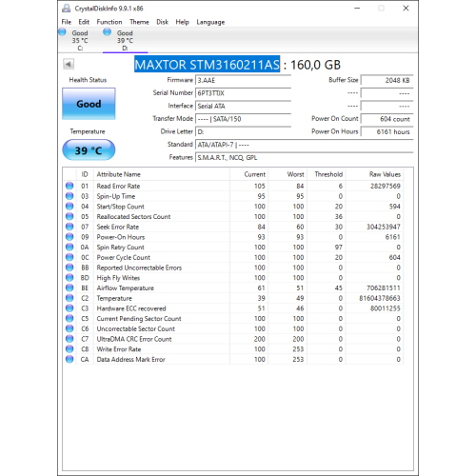Image resolution: width=476 pixels, height=476 pixels.
Task: Click the status icon for Write Error Rate
Action: pos(69,349)
